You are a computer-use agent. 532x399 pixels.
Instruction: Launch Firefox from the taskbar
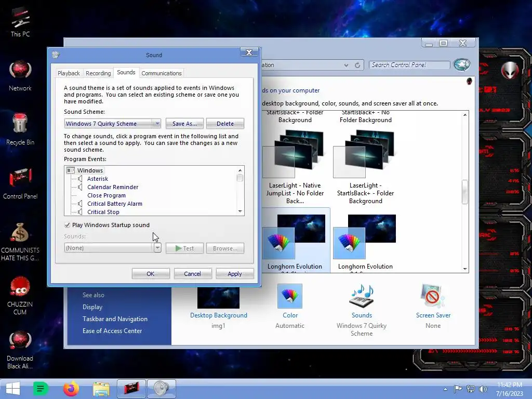[x=71, y=389]
